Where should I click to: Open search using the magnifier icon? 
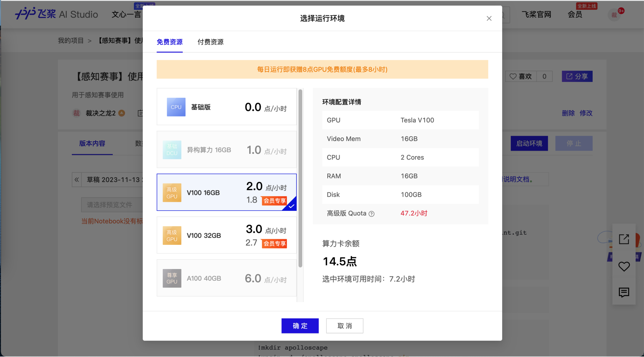point(502,15)
